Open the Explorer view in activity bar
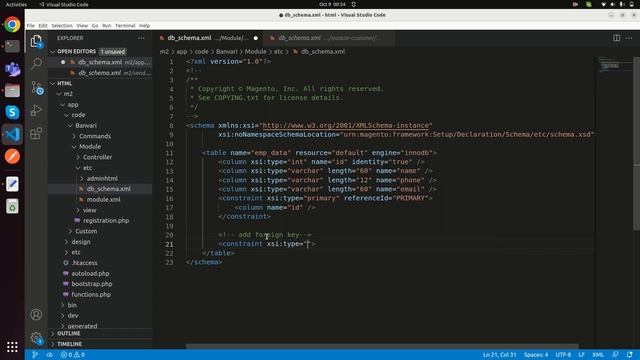 click(x=36, y=42)
